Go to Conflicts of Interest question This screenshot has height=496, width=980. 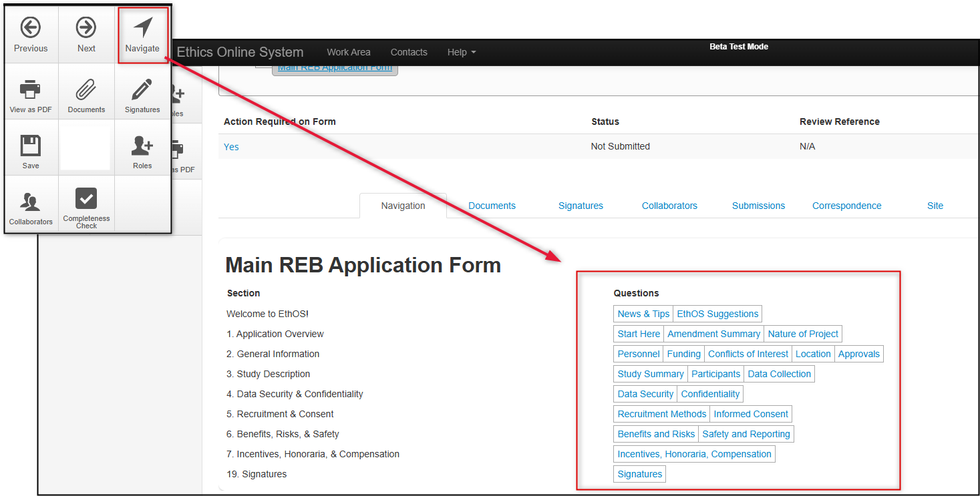click(748, 354)
